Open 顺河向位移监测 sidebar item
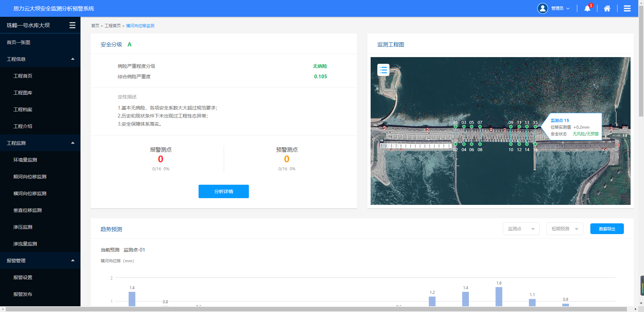The image size is (644, 312). 40,176
